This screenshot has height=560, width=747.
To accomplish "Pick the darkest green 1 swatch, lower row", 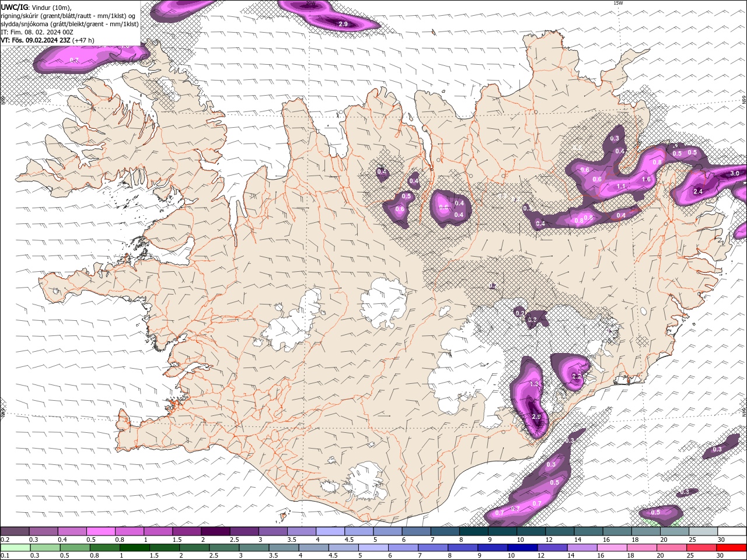I will (135, 548).
